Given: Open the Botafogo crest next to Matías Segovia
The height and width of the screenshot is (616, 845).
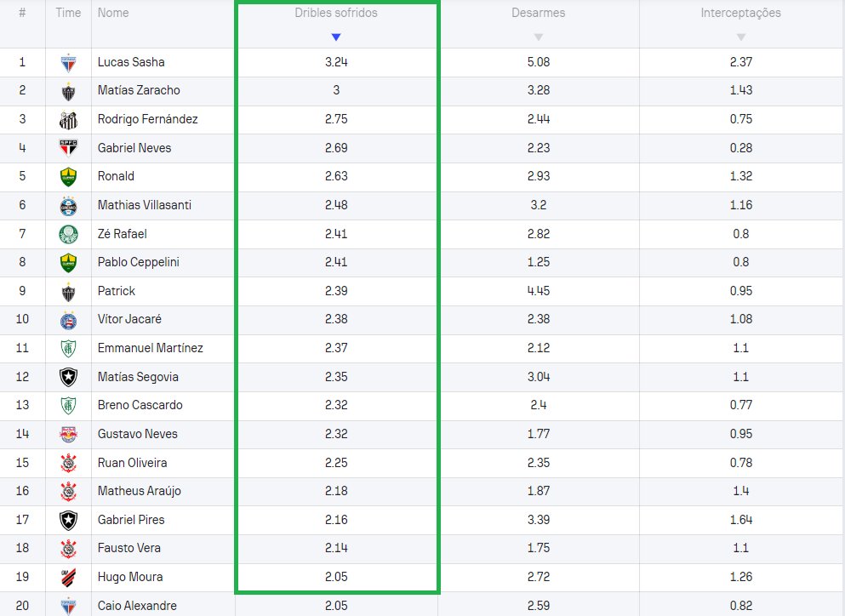Looking at the screenshot, I should tap(68, 377).
